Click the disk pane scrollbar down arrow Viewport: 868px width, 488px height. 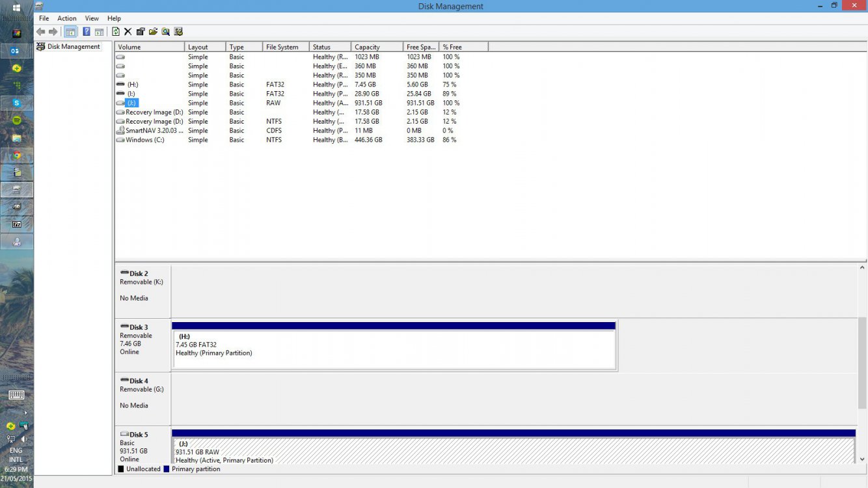click(x=862, y=459)
